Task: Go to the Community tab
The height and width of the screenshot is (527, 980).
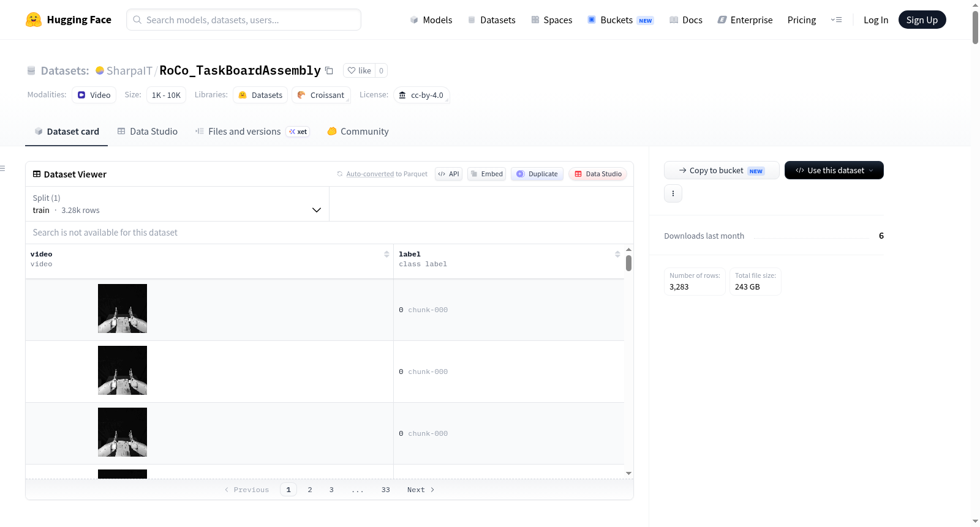Action: [x=358, y=132]
